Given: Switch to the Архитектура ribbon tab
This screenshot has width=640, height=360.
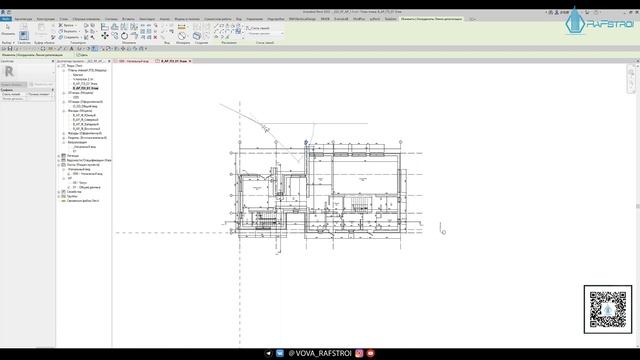Looking at the screenshot, I should [x=23, y=19].
